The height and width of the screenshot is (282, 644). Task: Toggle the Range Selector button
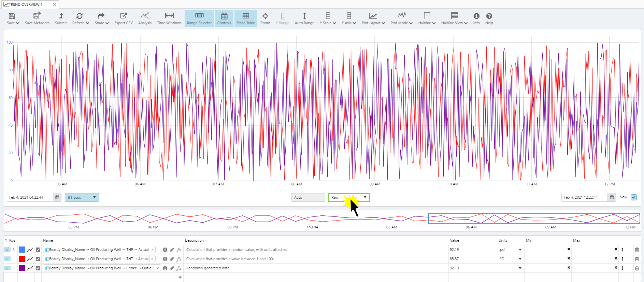(199, 18)
